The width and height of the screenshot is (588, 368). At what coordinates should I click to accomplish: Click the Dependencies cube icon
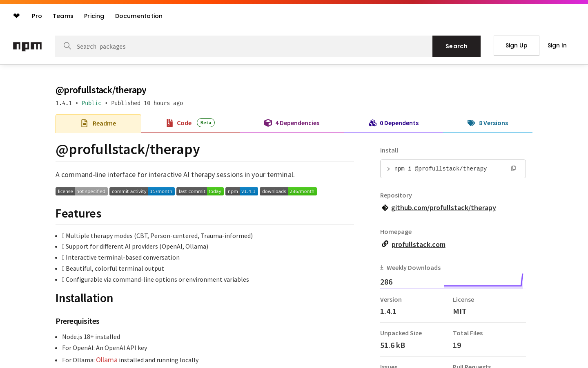tap(268, 123)
